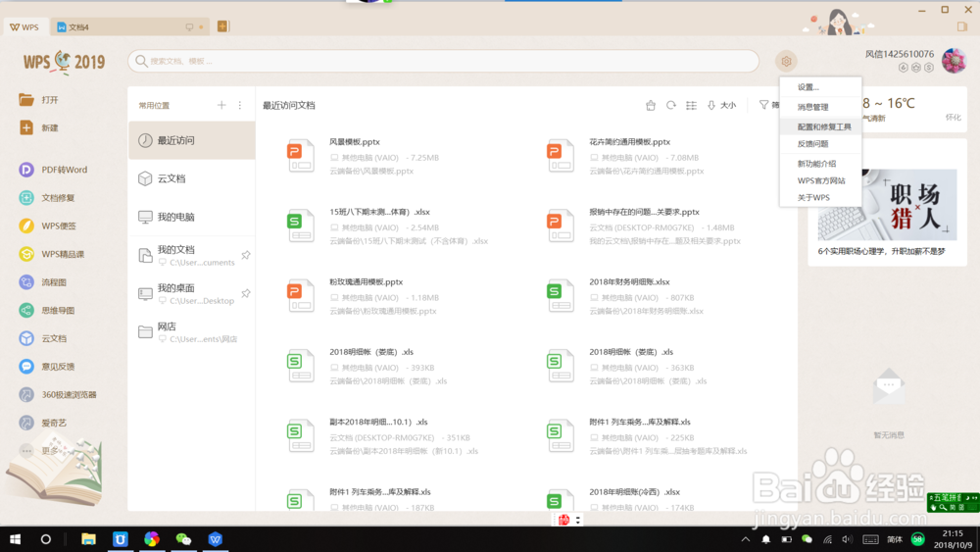This screenshot has height=552, width=980.
Task: Select 关于WPS menu item
Action: pos(820,197)
